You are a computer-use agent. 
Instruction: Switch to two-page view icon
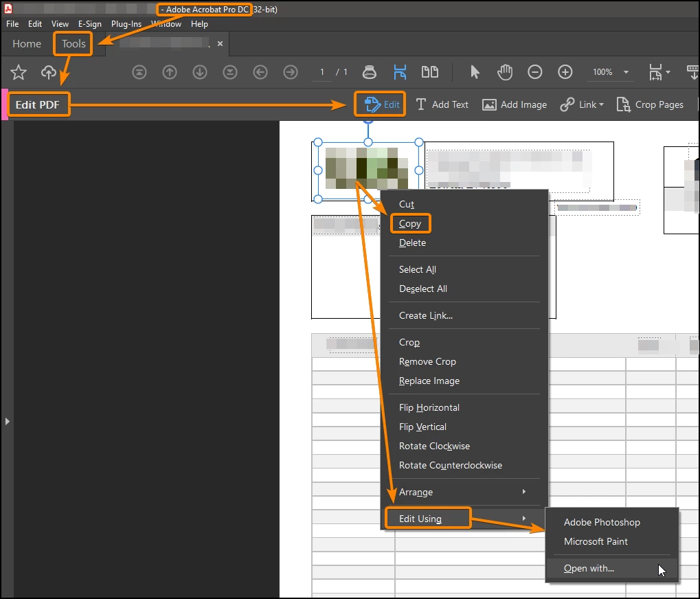(430, 72)
